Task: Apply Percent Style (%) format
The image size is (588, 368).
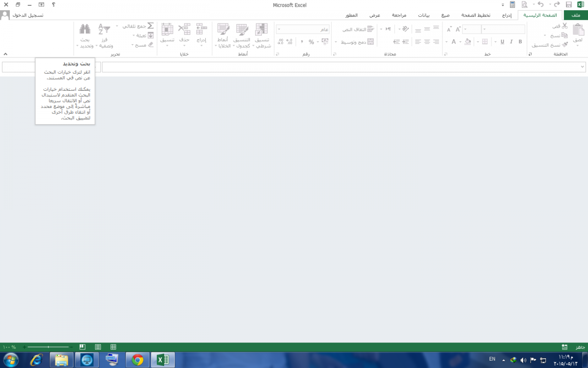Action: (311, 42)
